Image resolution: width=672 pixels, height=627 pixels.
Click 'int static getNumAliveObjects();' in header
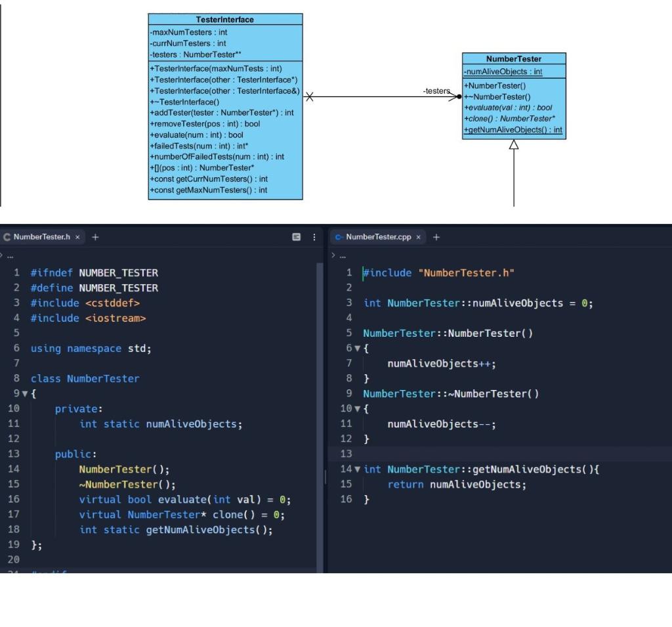(176, 530)
